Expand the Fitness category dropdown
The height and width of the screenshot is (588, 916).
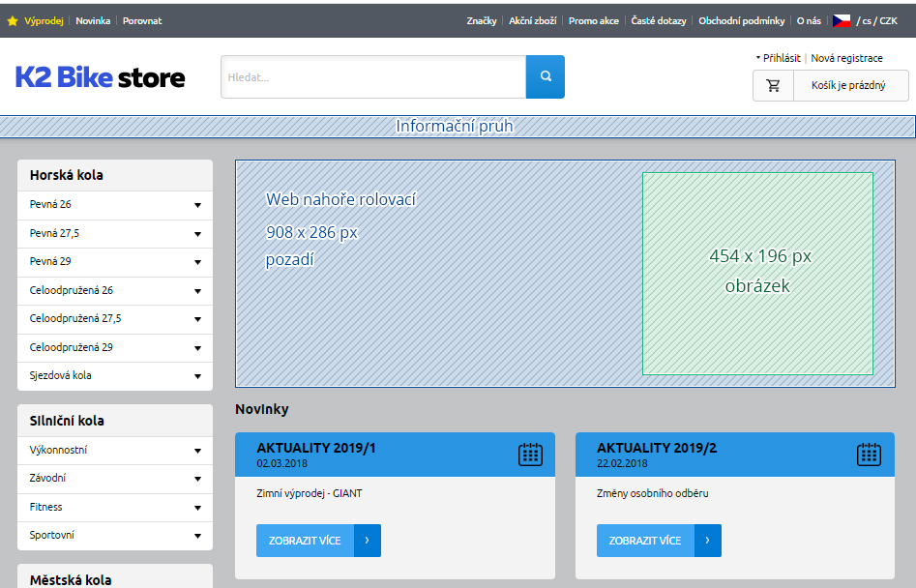coord(196,507)
